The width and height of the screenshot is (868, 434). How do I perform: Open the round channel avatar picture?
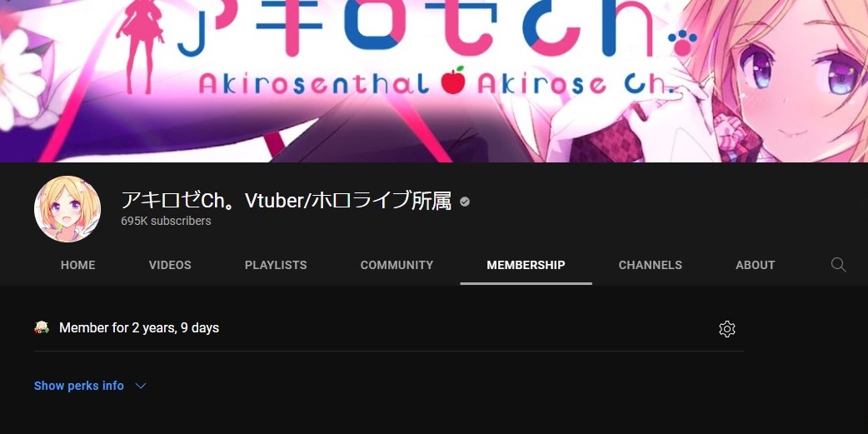(67, 209)
